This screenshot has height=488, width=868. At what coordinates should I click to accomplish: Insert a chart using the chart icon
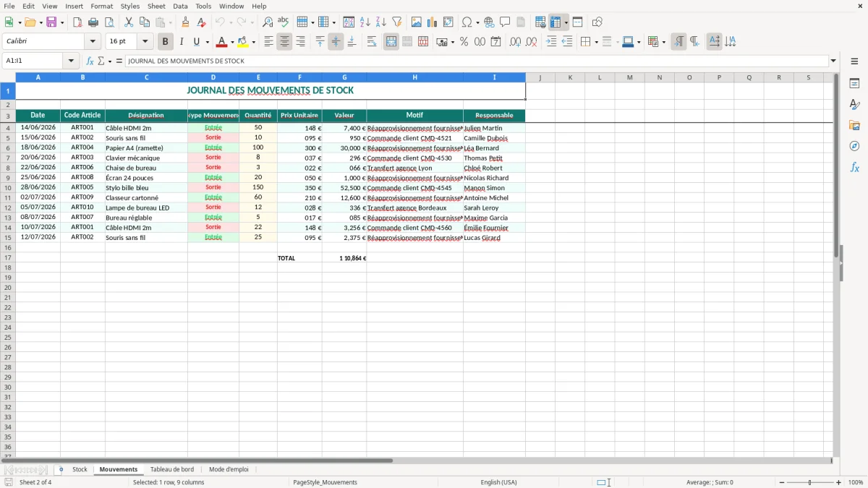pos(433,22)
